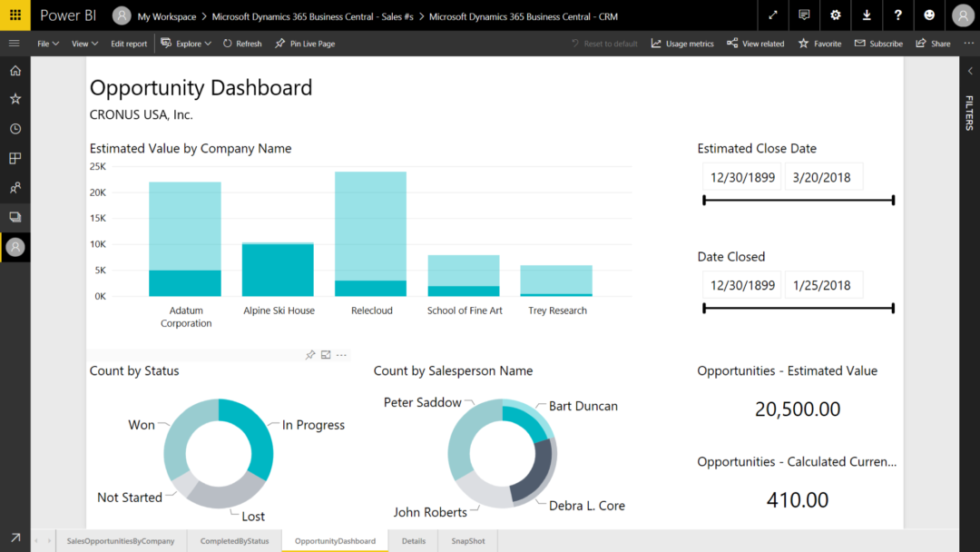Open focus mode on the bar chart

coord(325,355)
